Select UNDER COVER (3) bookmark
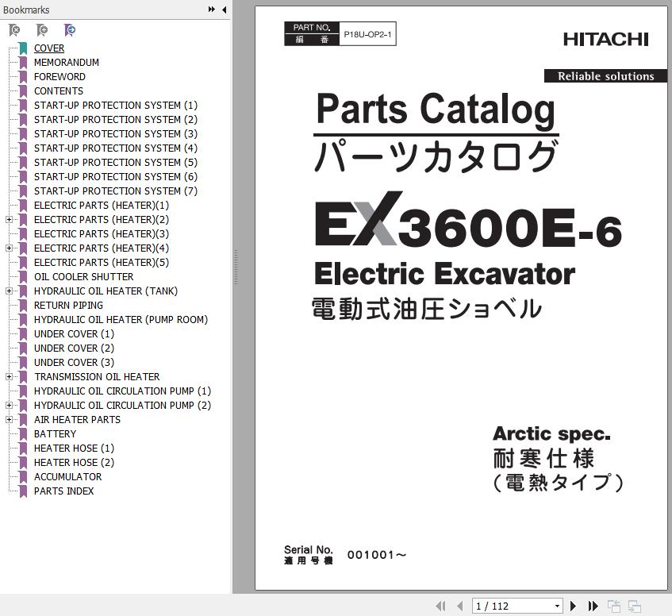The image size is (672, 616). point(74,363)
